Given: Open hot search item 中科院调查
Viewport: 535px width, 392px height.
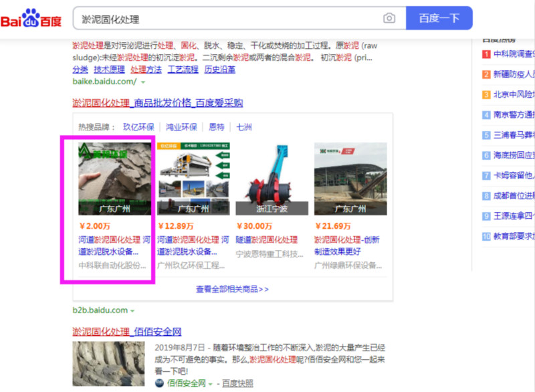Looking at the screenshot, I should click(x=514, y=54).
